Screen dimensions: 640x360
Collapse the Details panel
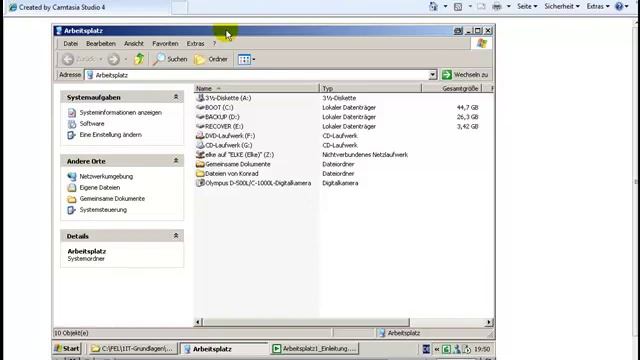(176, 236)
